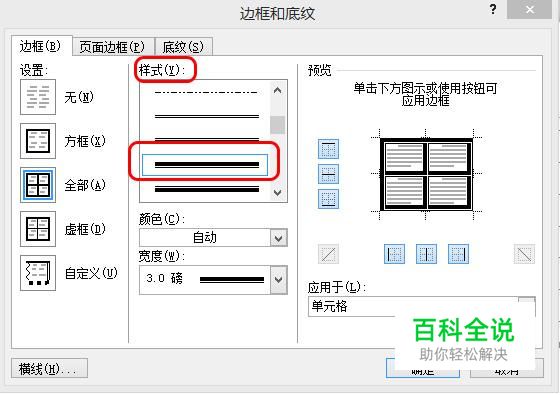Viewport: 560px width, 395px height.
Task: Click the style list scrollbar thumb
Action: [x=278, y=125]
